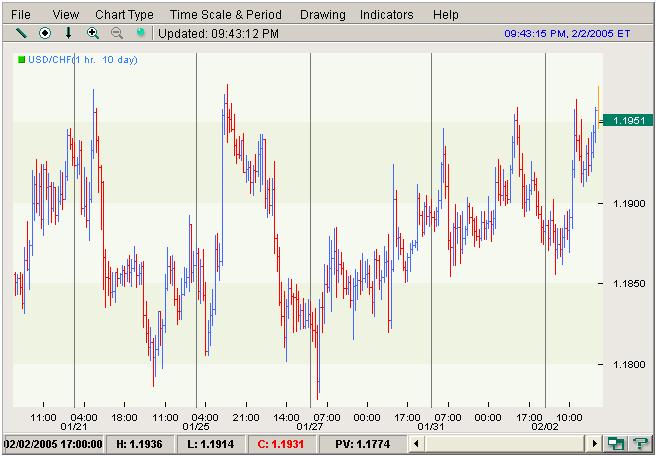
Task: Click the 01/21 date label
Action: [74, 427]
